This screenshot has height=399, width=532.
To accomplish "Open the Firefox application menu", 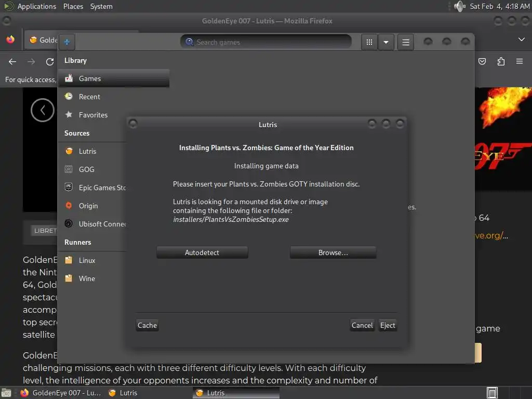I will coord(520,61).
